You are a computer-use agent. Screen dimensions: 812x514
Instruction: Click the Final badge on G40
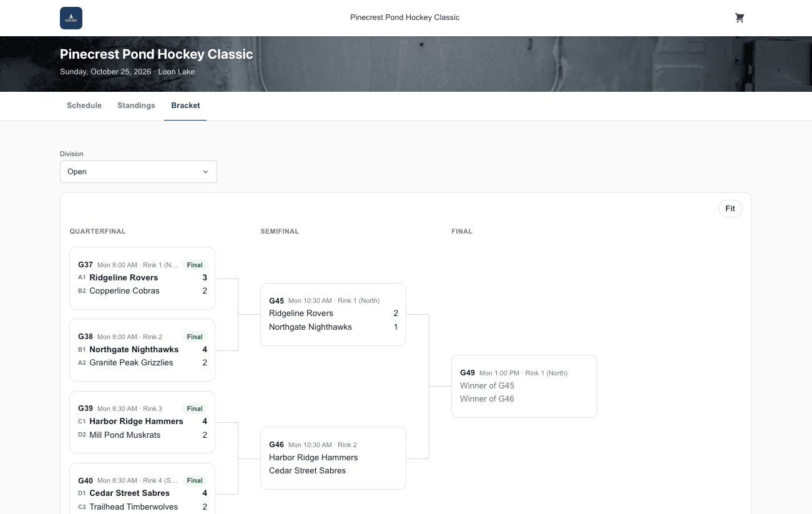click(x=195, y=480)
